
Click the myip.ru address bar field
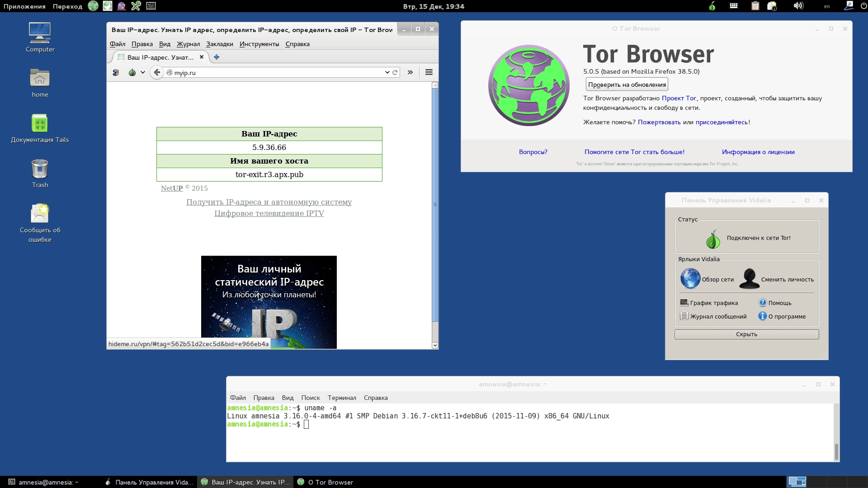276,72
